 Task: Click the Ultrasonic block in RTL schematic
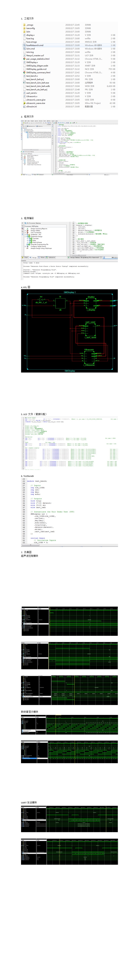[x=89, y=357]
